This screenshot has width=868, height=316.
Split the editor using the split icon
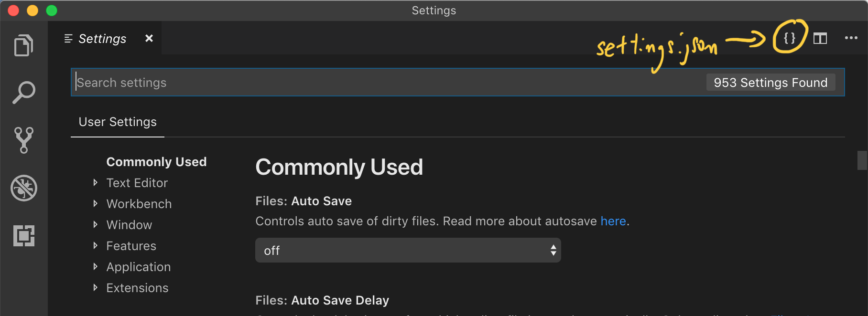[x=820, y=39]
